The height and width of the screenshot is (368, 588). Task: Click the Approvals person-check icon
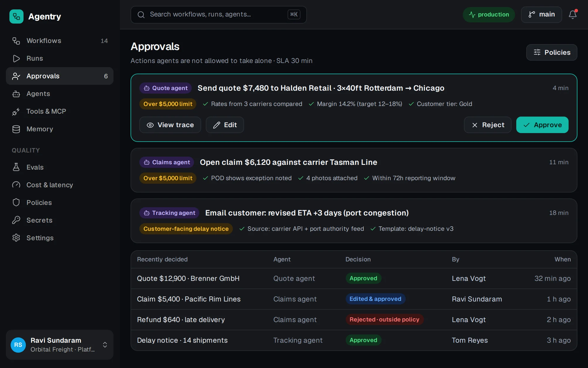click(x=16, y=76)
